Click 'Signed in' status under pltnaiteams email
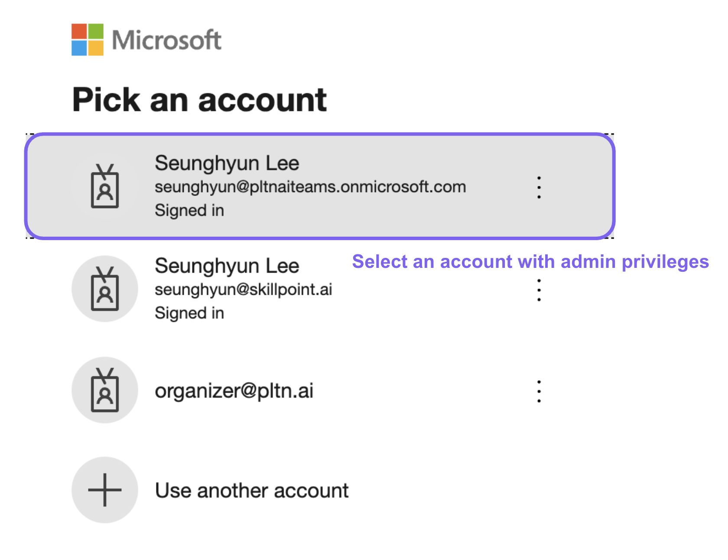Image resolution: width=728 pixels, height=560 pixels. coord(189,211)
